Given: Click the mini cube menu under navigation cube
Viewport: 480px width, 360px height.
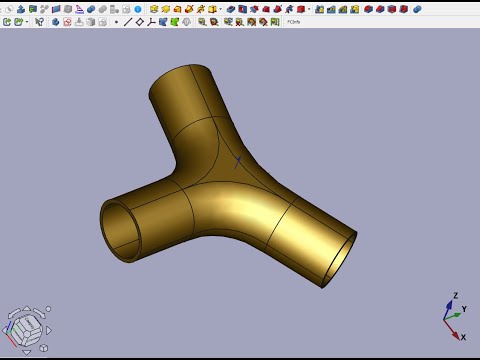Looking at the screenshot, I should pos(44,348).
